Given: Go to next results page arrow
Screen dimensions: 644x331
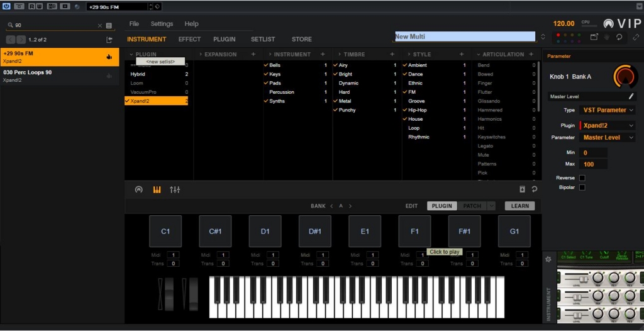Looking at the screenshot, I should [21, 40].
